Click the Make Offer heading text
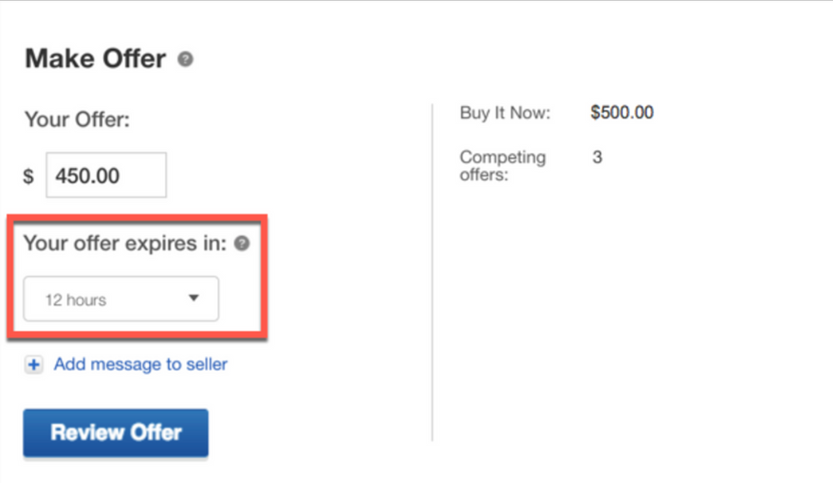The height and width of the screenshot is (483, 833). [95, 59]
